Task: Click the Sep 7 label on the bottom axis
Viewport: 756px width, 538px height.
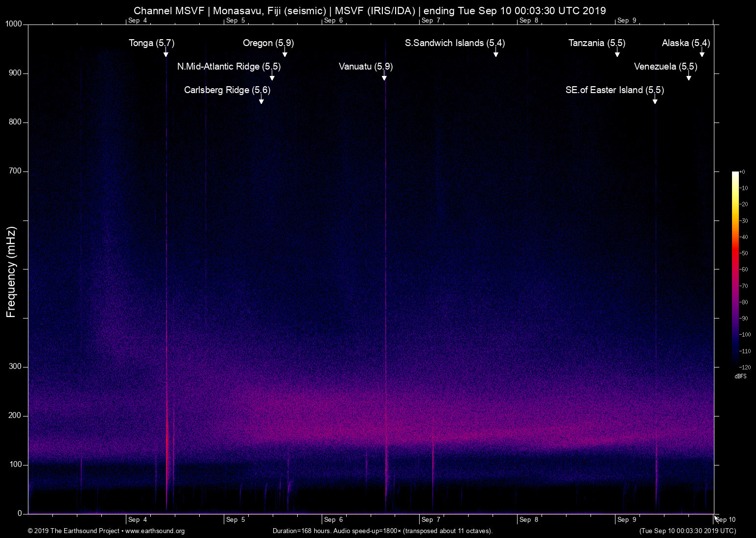Action: click(431, 519)
